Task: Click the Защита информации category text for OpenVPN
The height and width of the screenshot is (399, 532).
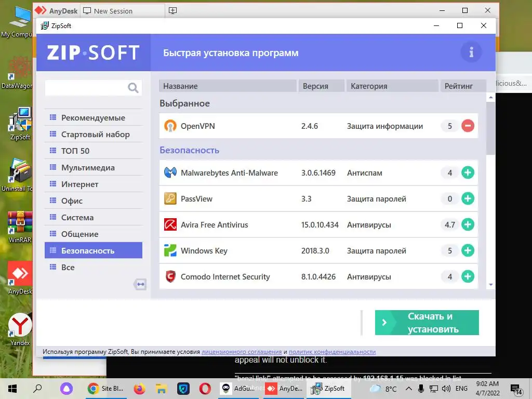Action: pos(385,126)
